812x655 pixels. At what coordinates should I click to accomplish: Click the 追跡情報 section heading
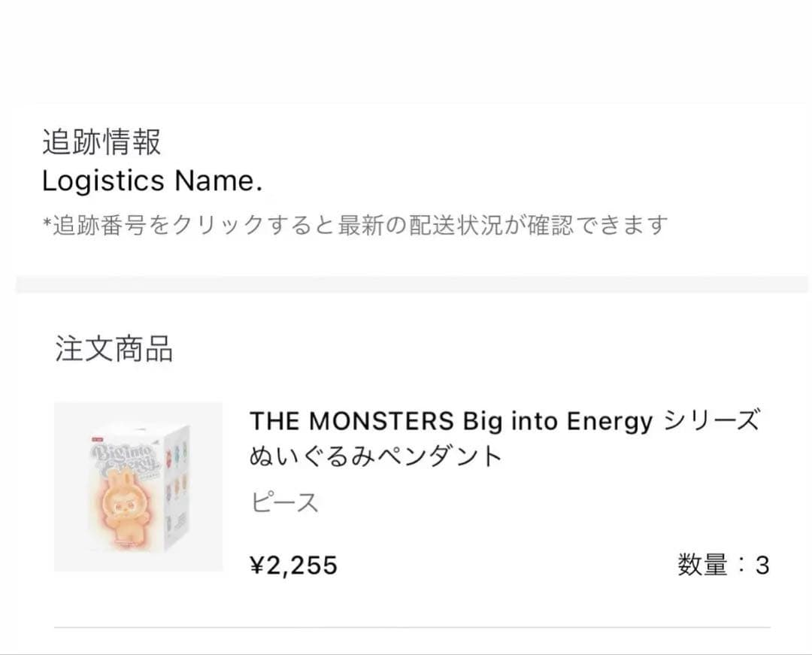point(101,142)
